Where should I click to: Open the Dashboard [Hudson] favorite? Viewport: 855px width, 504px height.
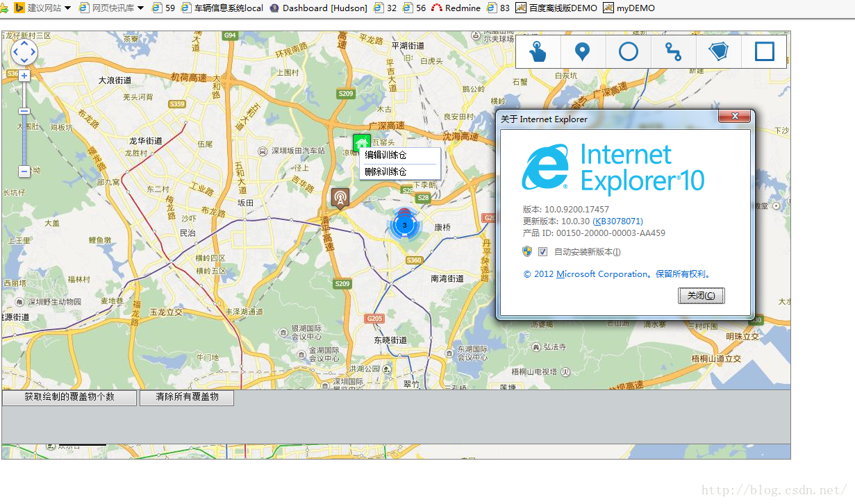(317, 8)
